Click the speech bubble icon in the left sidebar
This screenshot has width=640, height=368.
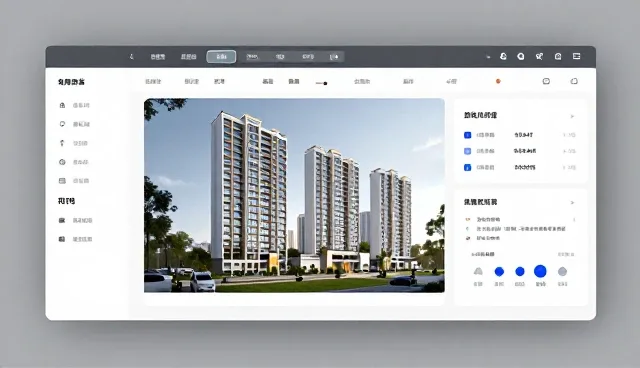coord(62,124)
